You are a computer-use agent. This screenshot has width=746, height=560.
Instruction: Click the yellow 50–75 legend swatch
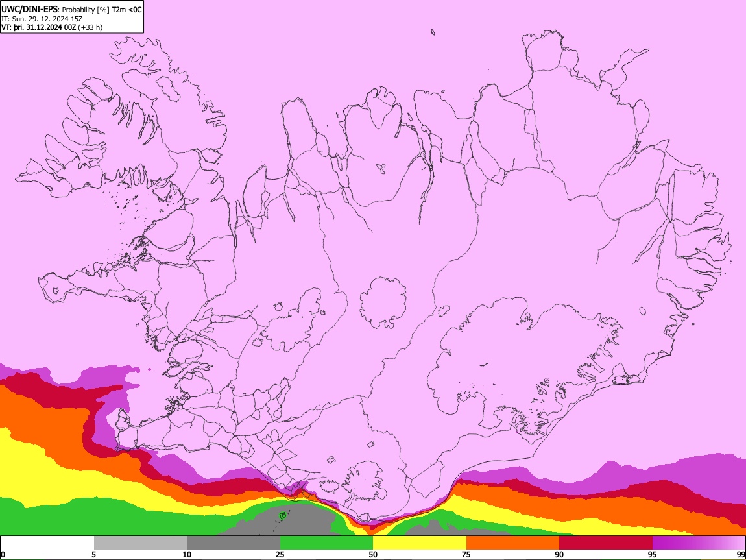point(420,543)
